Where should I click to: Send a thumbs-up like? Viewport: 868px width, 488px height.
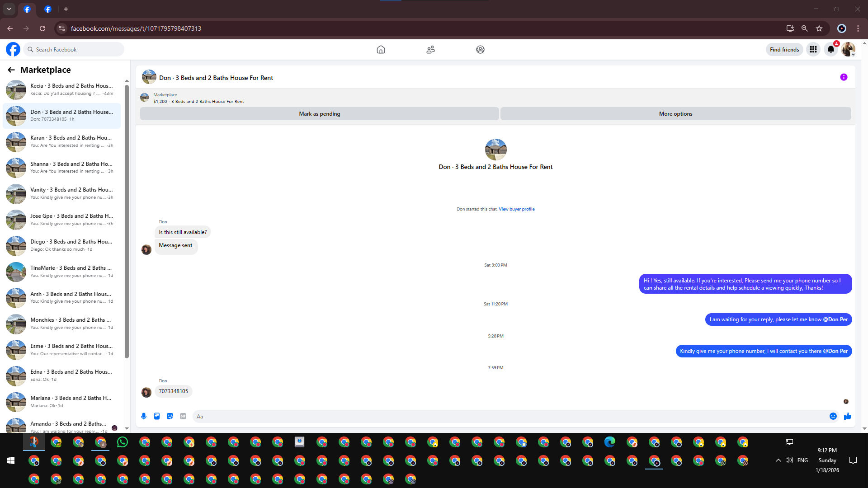coord(847,416)
